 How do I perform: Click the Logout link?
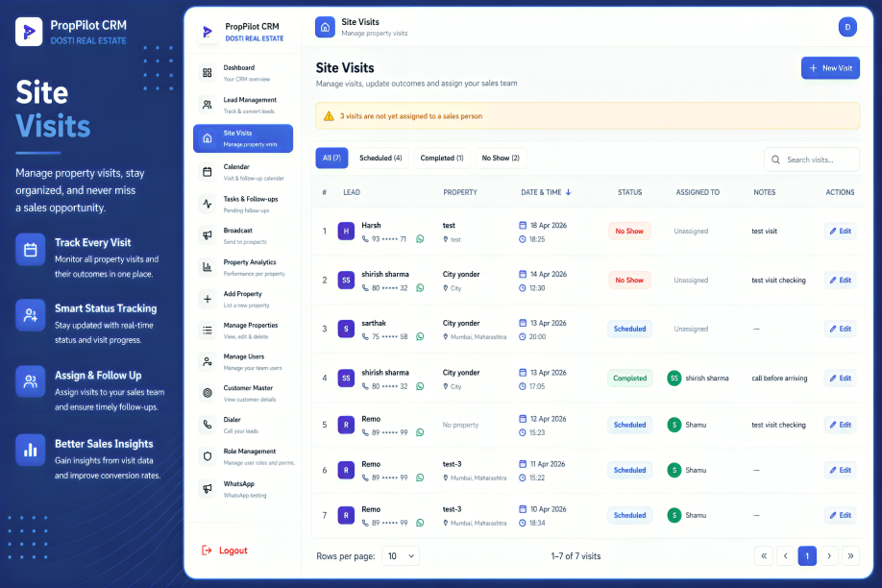pos(225,551)
